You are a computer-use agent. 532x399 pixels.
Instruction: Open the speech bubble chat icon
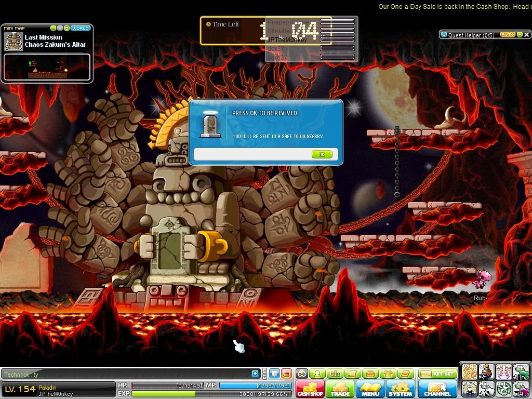pos(274,374)
